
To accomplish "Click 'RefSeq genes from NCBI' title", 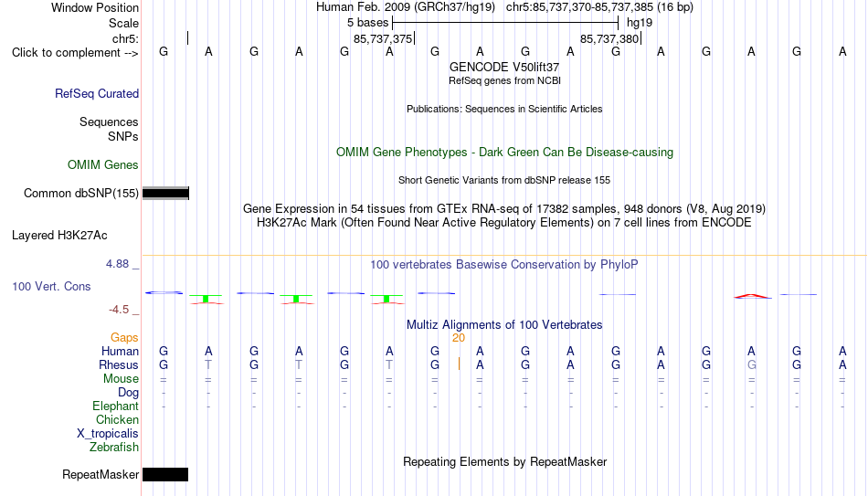I will click(x=505, y=80).
